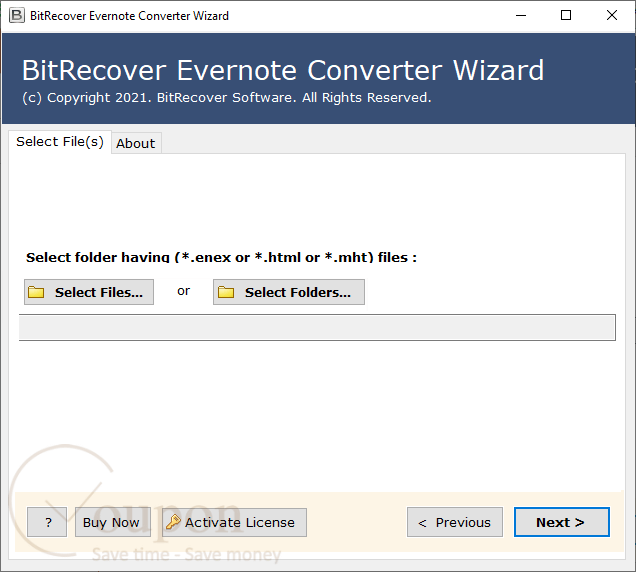Click the folder icon on Select Files button

click(36, 292)
